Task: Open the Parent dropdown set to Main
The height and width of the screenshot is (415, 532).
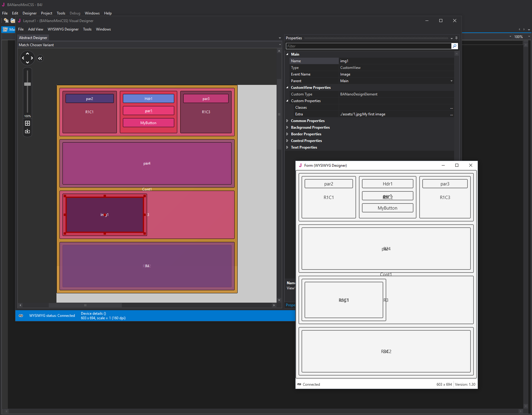Action: [x=451, y=81]
